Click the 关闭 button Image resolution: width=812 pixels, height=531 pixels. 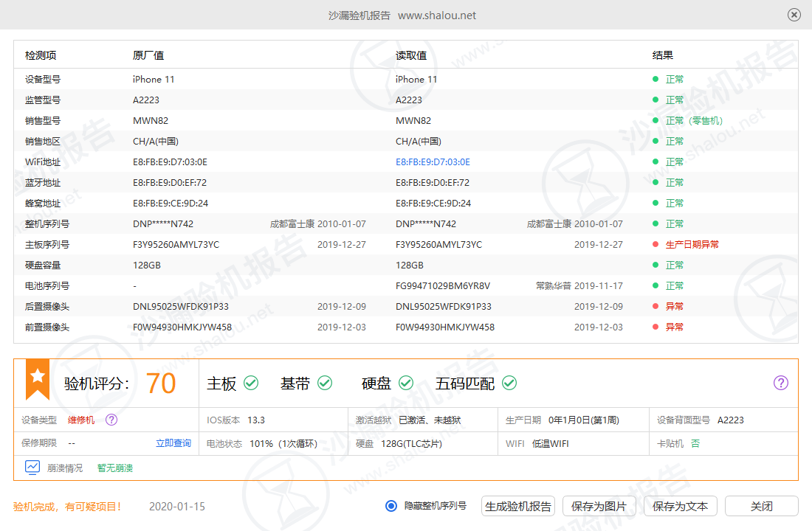[761, 506]
